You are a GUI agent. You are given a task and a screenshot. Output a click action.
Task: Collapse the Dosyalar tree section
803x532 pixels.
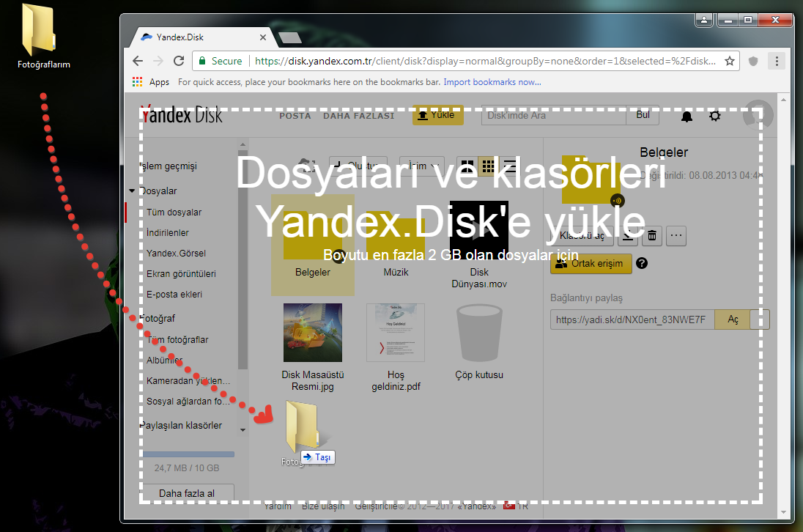point(132,191)
